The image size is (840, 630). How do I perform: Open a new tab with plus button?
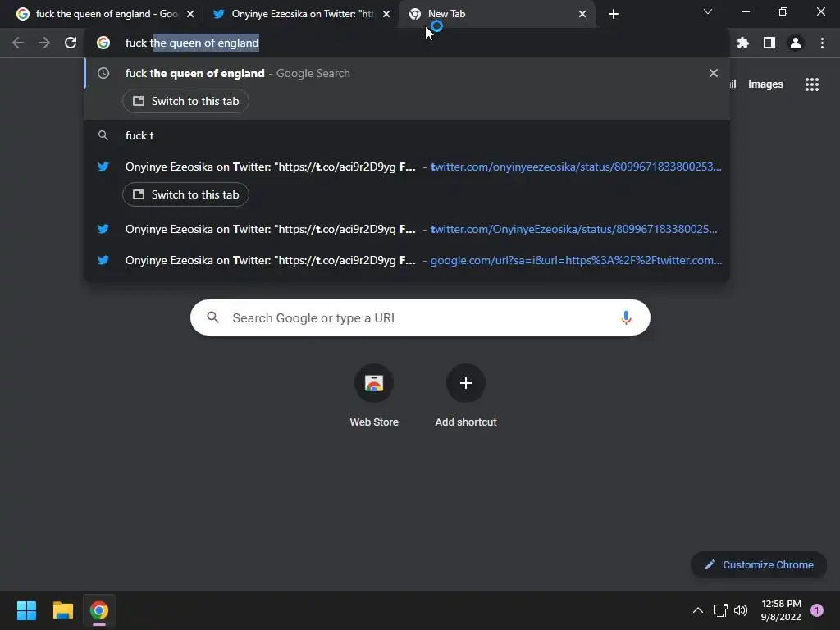tap(614, 14)
